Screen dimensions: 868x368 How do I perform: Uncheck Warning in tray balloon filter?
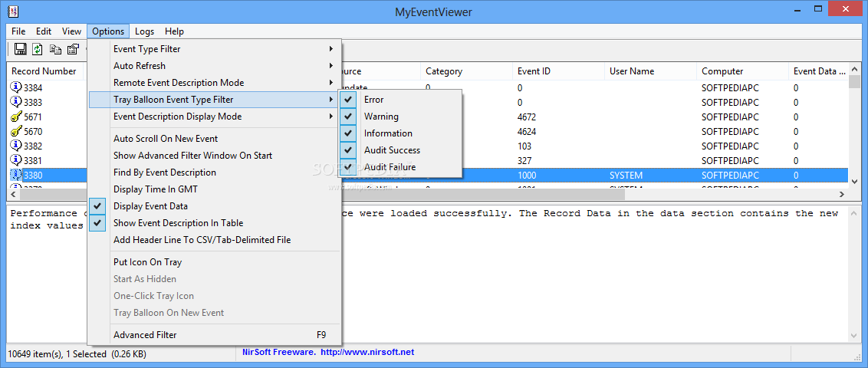coord(400,117)
